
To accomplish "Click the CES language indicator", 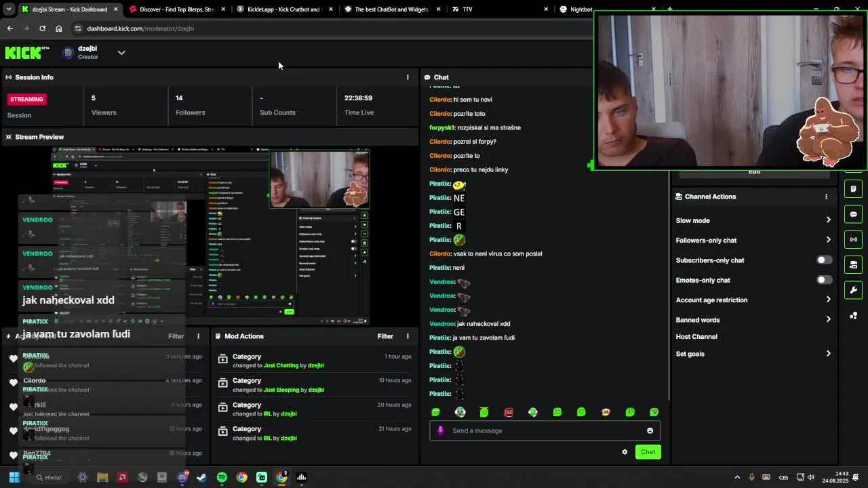I will pyautogui.click(x=783, y=477).
